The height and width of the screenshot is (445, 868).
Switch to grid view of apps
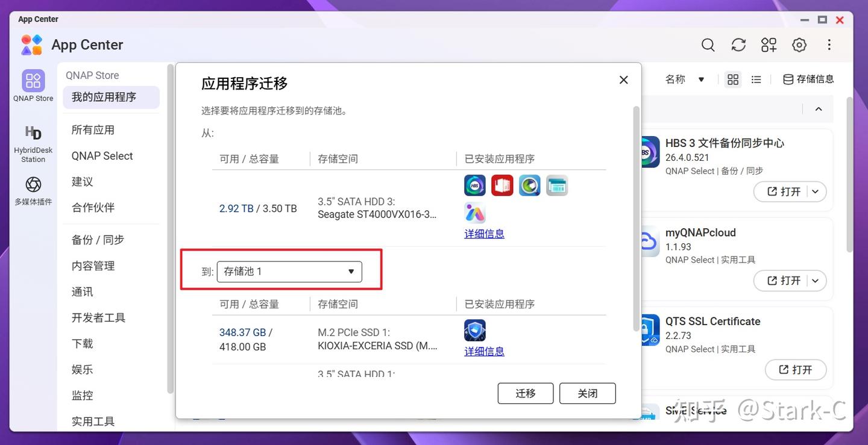point(733,79)
